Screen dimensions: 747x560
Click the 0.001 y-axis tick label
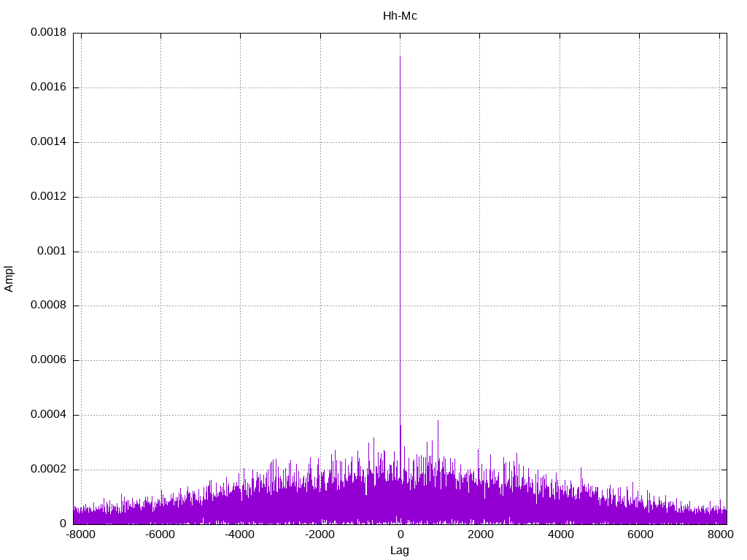(x=52, y=252)
